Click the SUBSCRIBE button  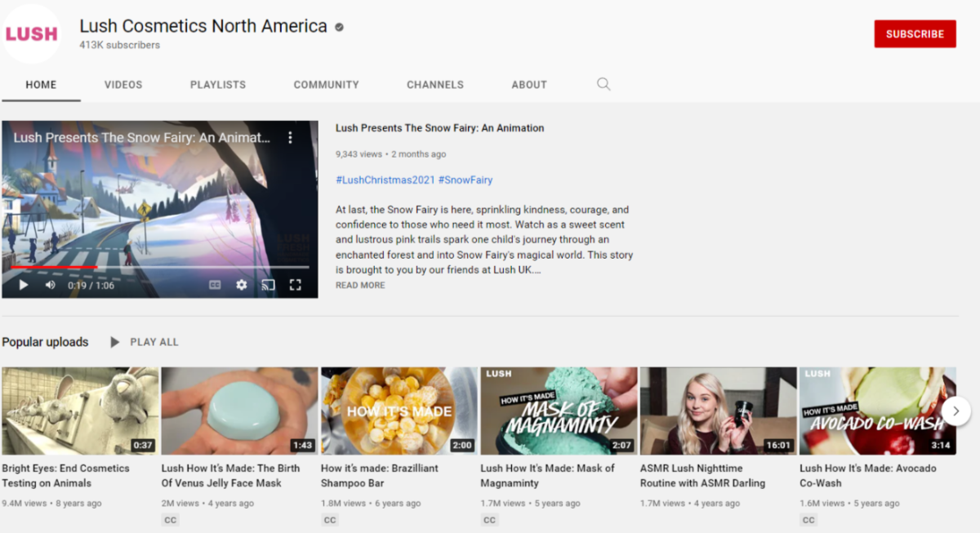(x=915, y=33)
